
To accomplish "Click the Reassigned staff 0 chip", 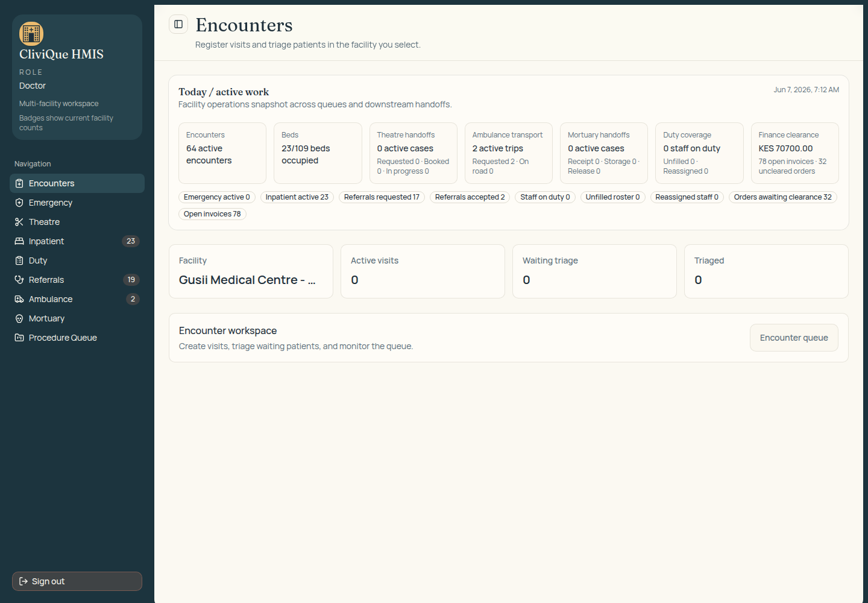I will [687, 197].
